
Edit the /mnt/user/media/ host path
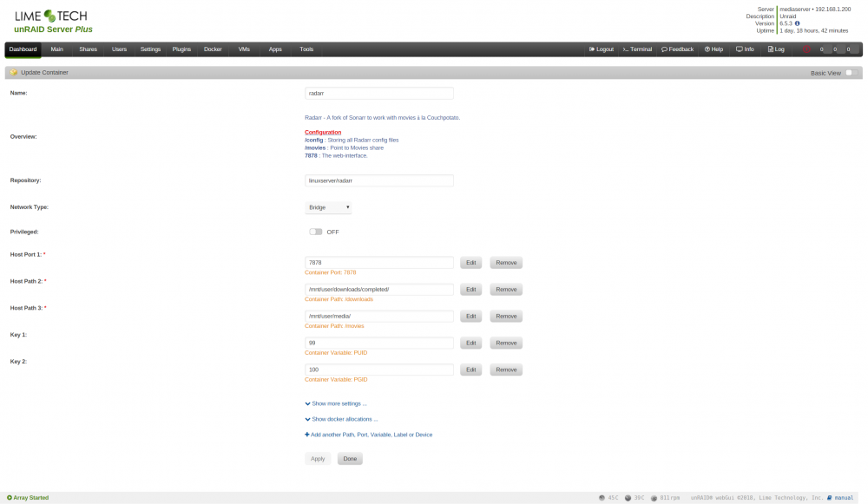pyautogui.click(x=471, y=317)
